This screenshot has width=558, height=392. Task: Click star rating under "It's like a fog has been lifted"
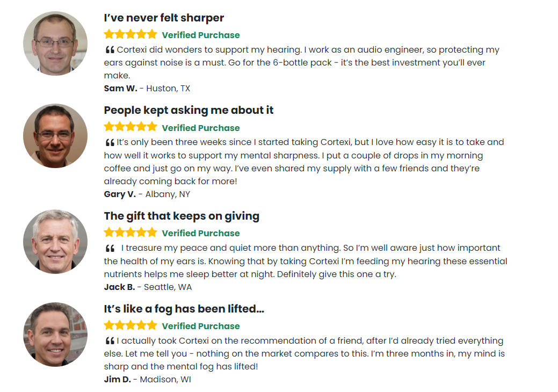coord(131,325)
